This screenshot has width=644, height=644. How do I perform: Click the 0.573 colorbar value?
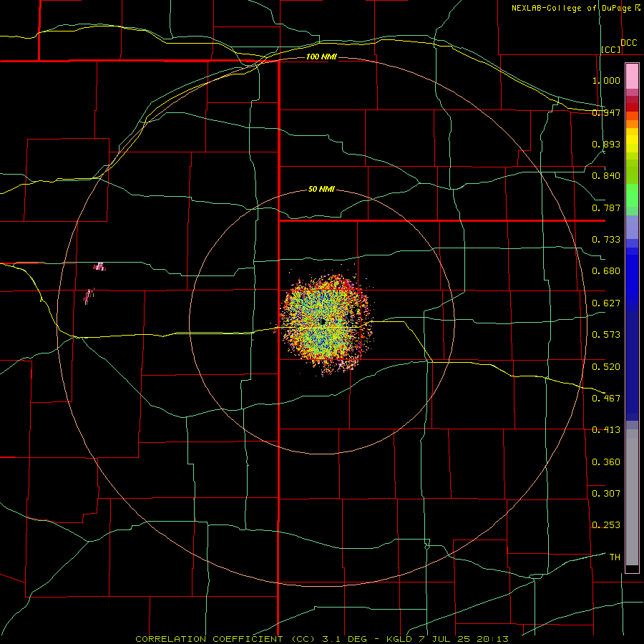[x=606, y=335]
